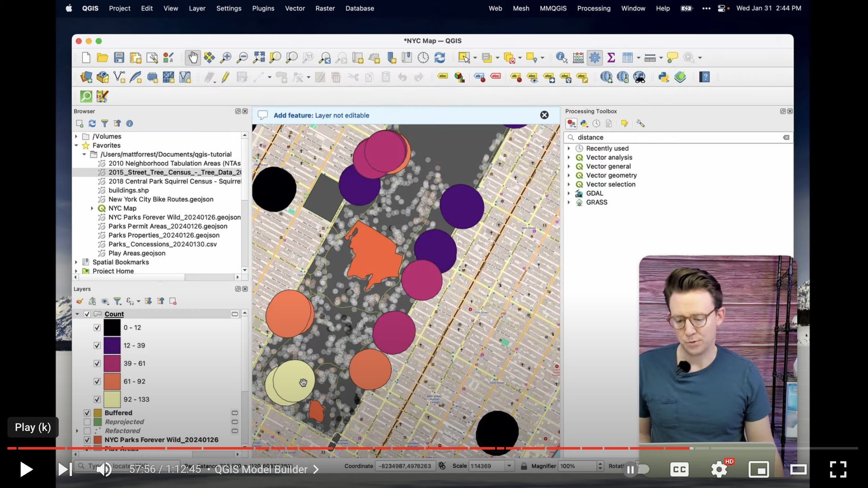This screenshot has width=868, height=488.
Task: Expand Vector analysis group
Action: (x=569, y=157)
